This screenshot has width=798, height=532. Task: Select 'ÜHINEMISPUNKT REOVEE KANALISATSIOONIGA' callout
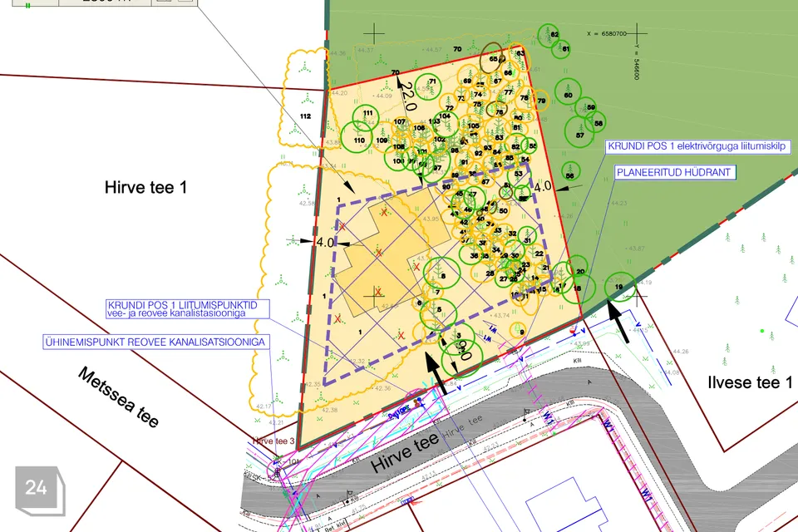pyautogui.click(x=155, y=342)
